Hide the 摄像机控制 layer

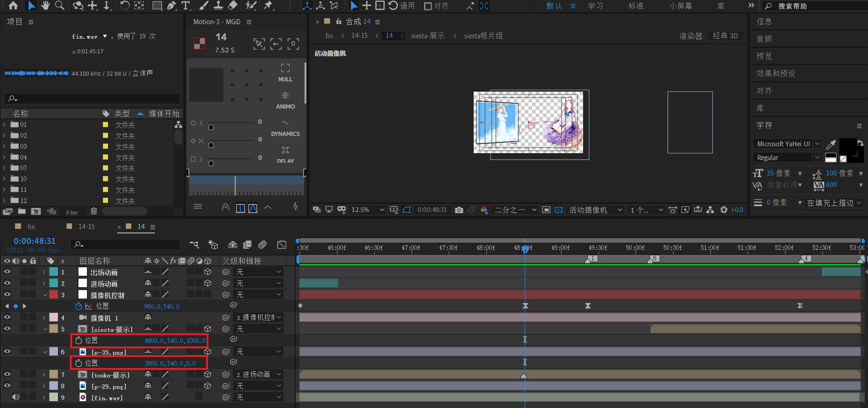coord(7,294)
